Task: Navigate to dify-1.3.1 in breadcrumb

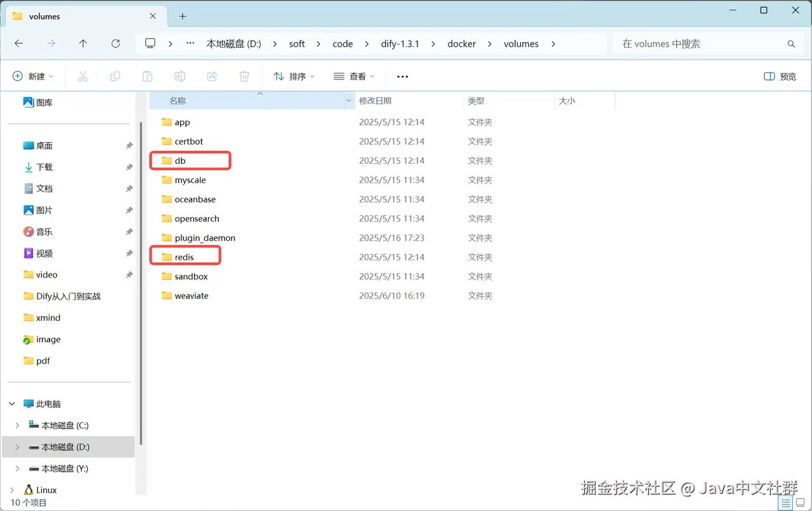Action: (400, 44)
